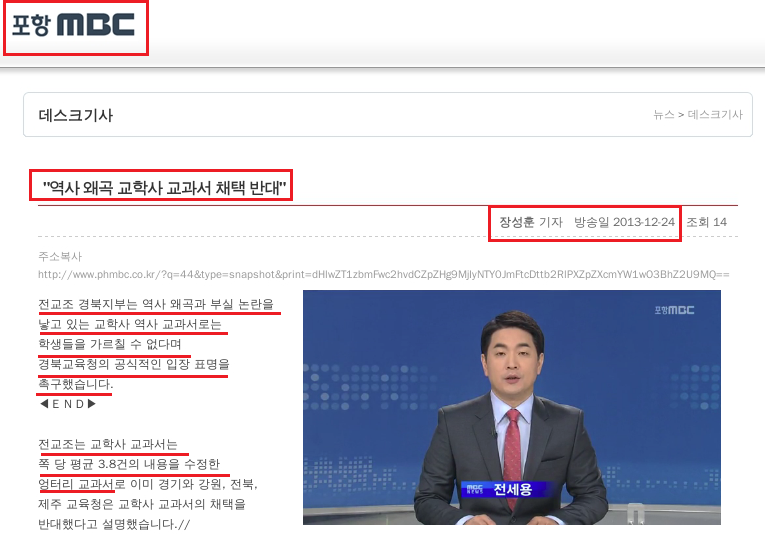Click the view count 조회 14
This screenshot has width=765, height=548.
point(706,222)
